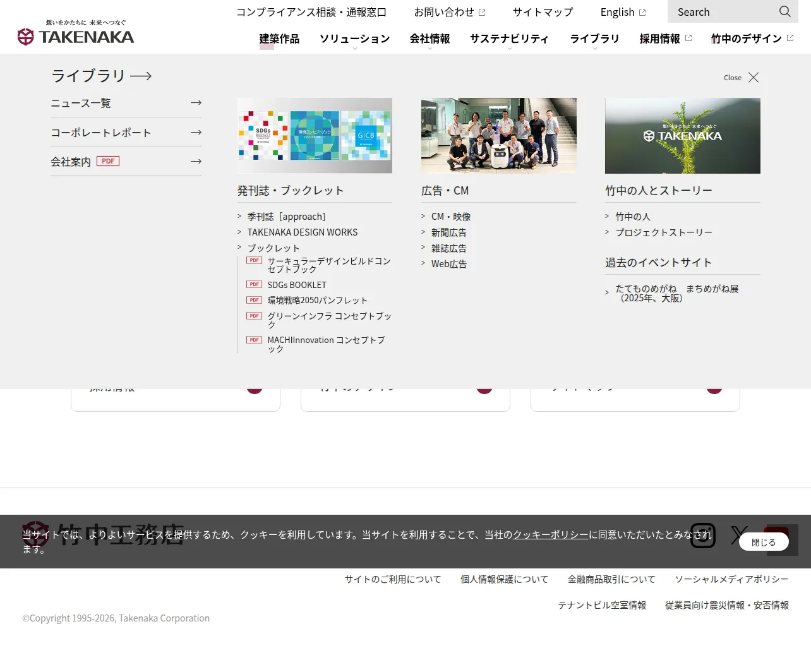Click the PDF icon for SDGs BOOKLET

tap(254, 284)
